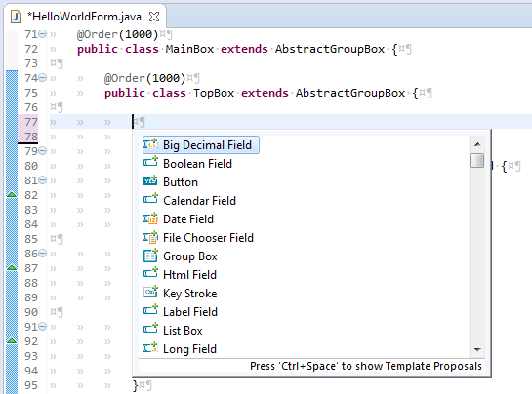
Task: Click the Long Field proposal icon
Action: [x=150, y=348]
